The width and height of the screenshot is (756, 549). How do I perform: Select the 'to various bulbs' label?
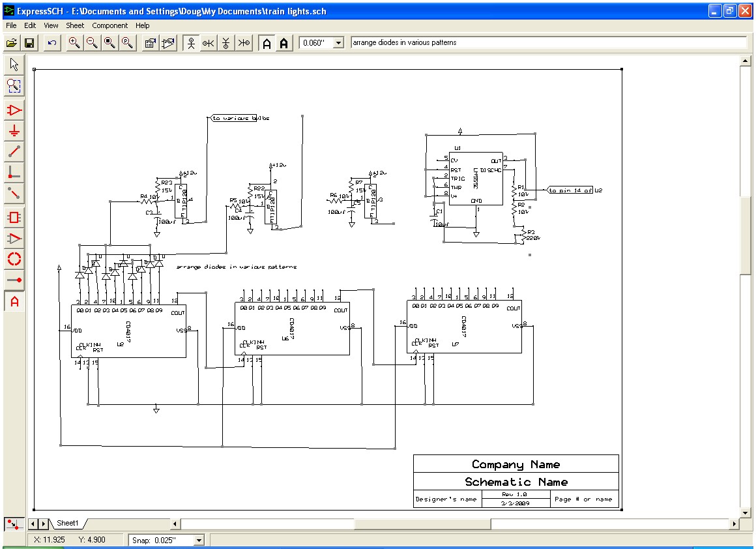pos(240,118)
